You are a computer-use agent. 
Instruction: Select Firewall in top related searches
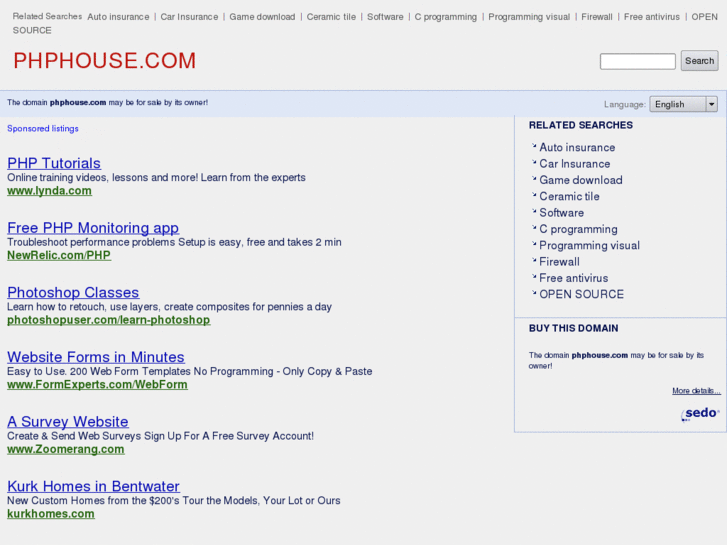click(597, 17)
